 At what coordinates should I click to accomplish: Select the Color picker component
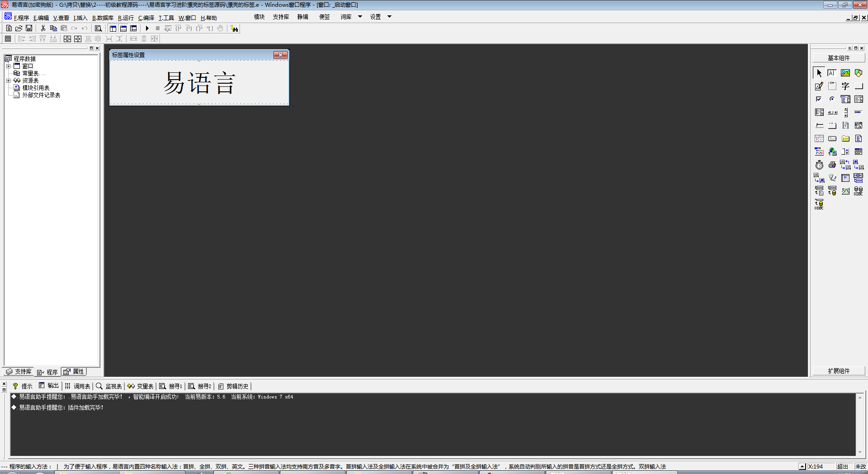point(819,152)
